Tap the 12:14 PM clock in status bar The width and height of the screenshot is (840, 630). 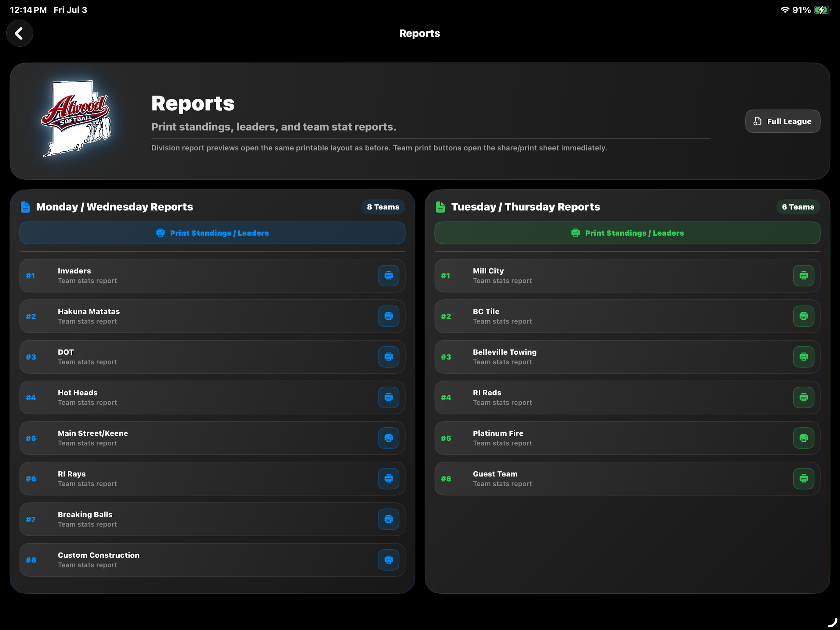pyautogui.click(x=28, y=10)
